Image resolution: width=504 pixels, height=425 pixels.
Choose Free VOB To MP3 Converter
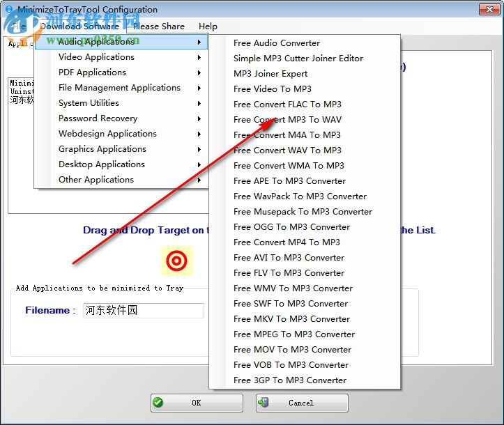tap(305, 365)
